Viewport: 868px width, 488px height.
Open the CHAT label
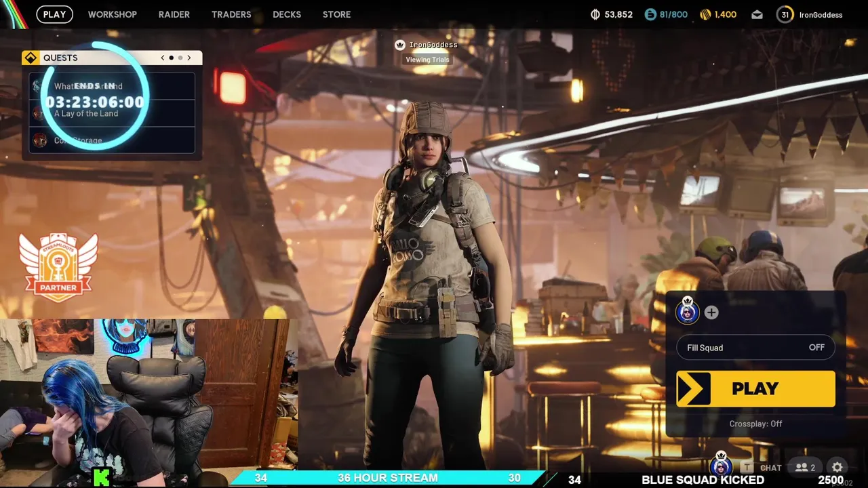pyautogui.click(x=771, y=468)
